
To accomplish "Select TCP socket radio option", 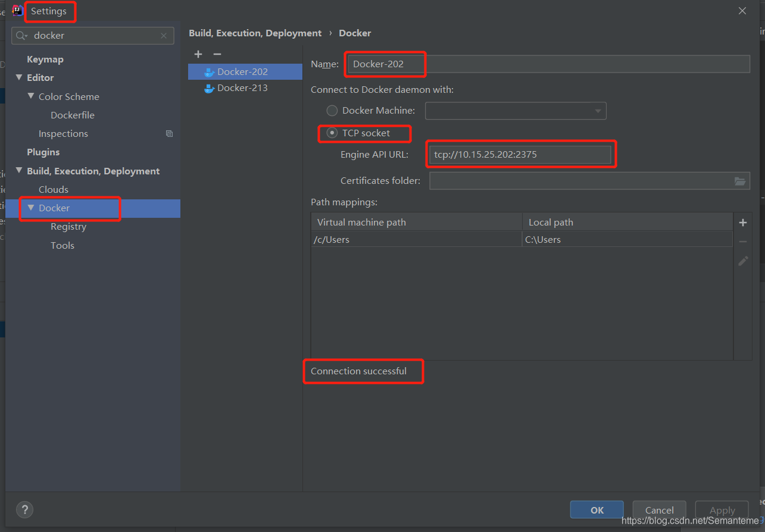I will tap(332, 133).
